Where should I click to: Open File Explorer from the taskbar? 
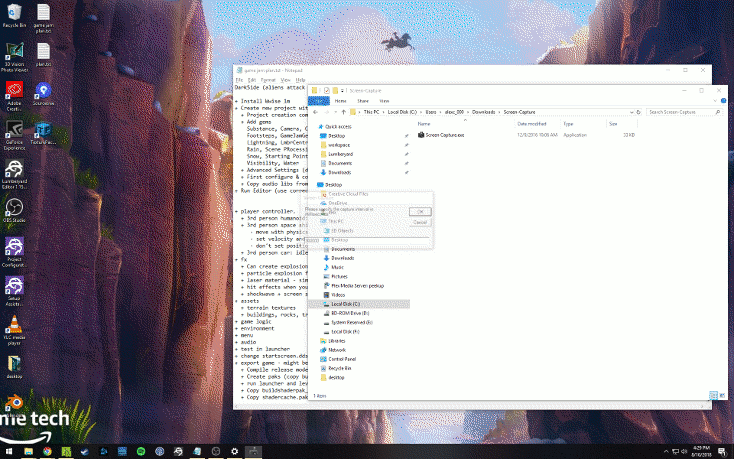point(28,452)
